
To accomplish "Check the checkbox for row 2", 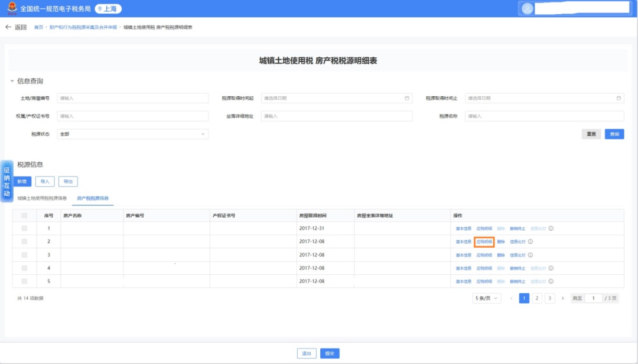I will tap(24, 241).
